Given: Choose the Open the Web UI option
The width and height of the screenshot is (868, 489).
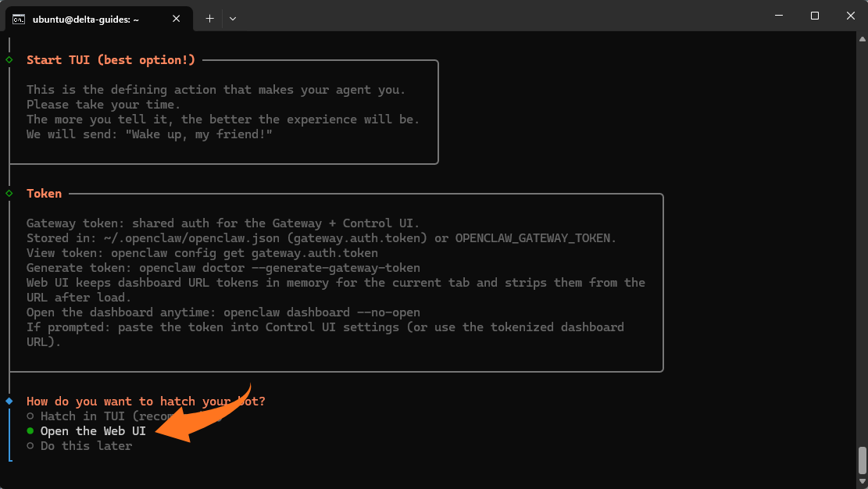Looking at the screenshot, I should (x=92, y=431).
